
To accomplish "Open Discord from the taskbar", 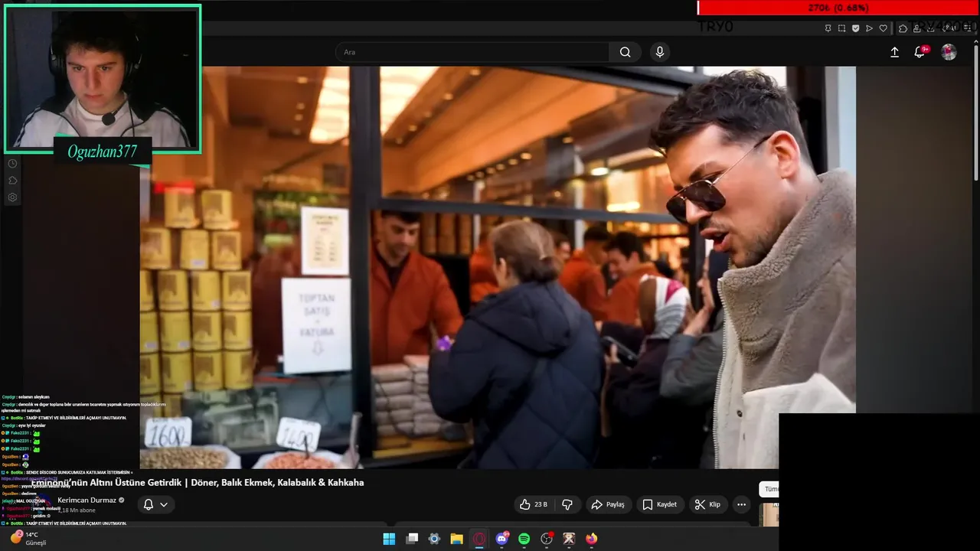I will point(502,539).
